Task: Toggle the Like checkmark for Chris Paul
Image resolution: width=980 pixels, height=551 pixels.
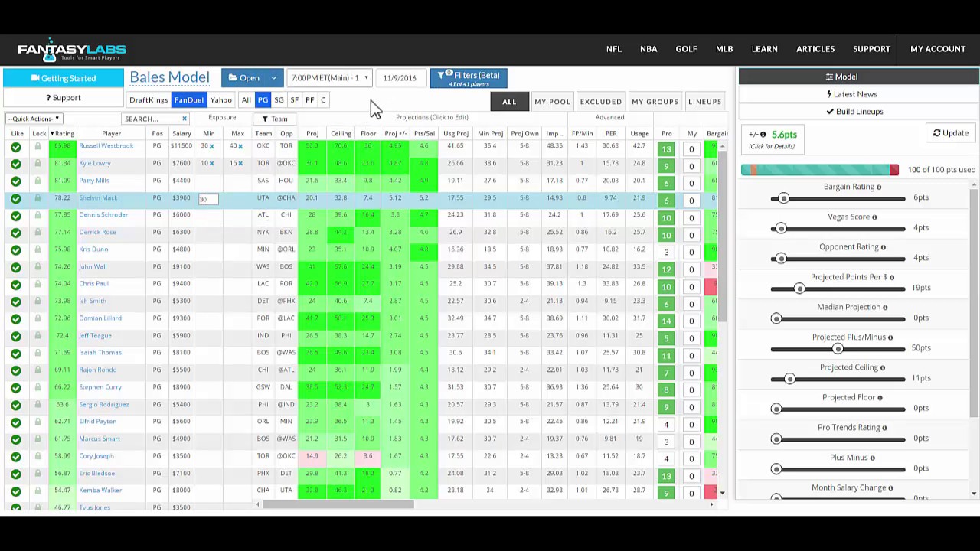Action: 16,284
